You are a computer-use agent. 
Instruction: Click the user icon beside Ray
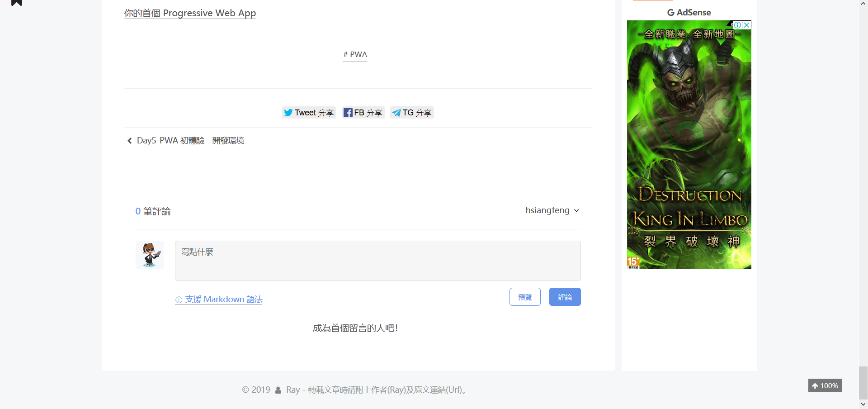pyautogui.click(x=278, y=390)
